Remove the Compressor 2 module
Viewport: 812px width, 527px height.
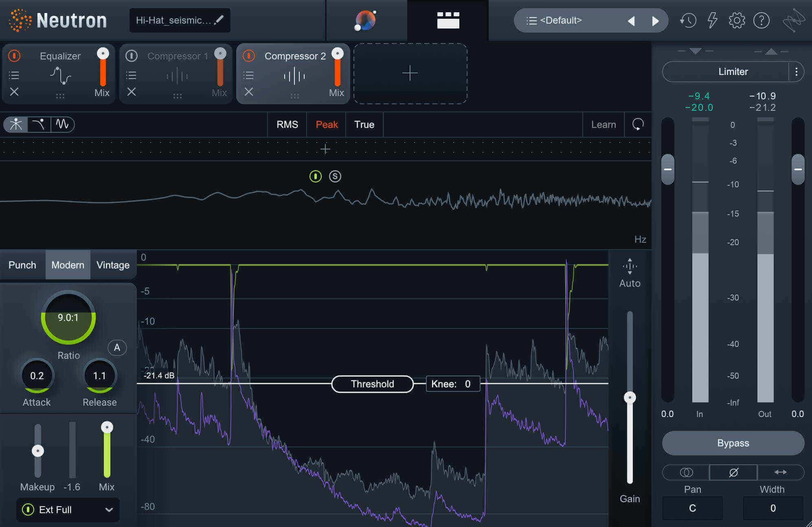click(249, 92)
